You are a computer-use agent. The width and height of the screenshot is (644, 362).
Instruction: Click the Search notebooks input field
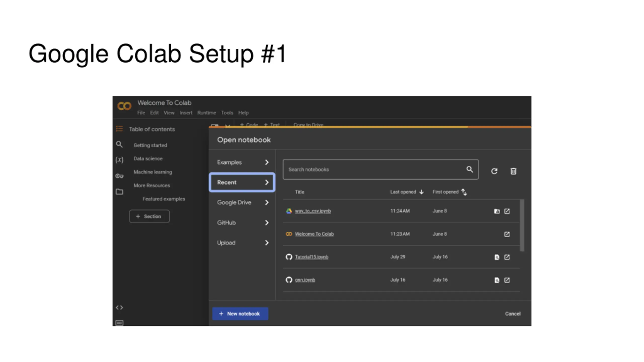[x=380, y=169]
